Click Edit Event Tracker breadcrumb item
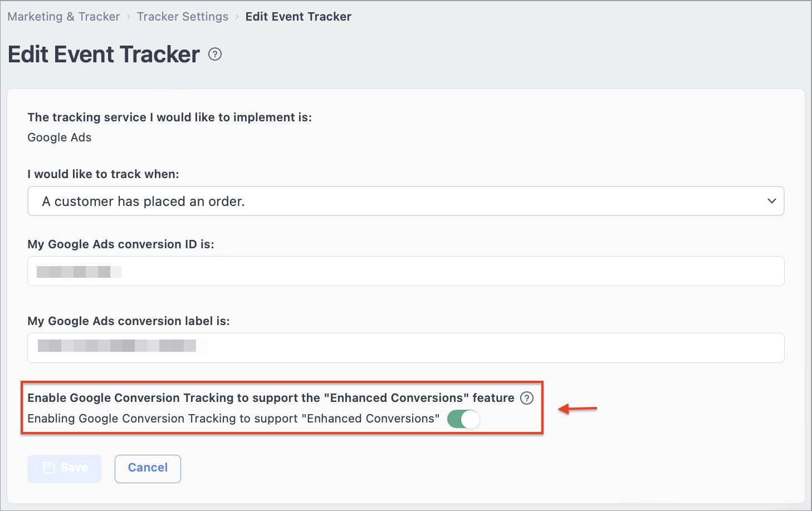This screenshot has width=812, height=511. (x=299, y=17)
